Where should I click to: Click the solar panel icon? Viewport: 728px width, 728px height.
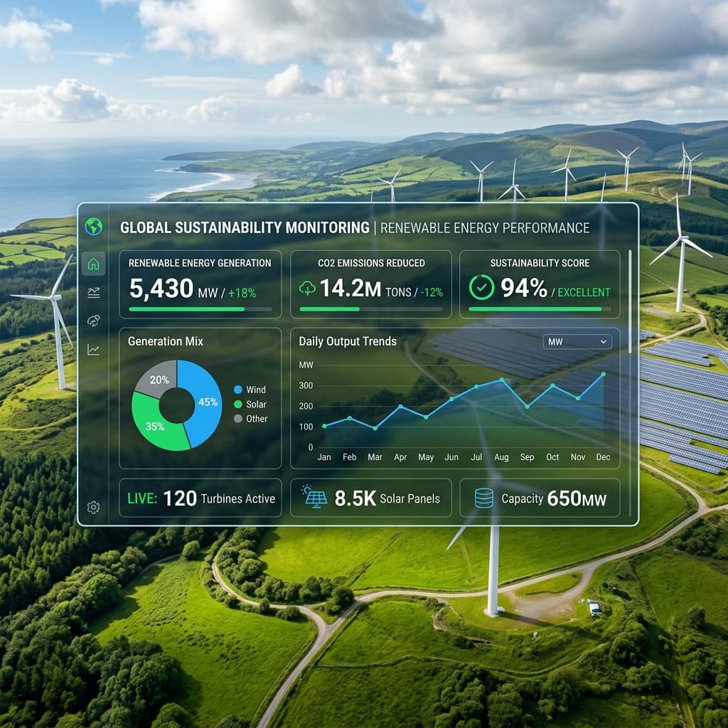pyautogui.click(x=315, y=498)
